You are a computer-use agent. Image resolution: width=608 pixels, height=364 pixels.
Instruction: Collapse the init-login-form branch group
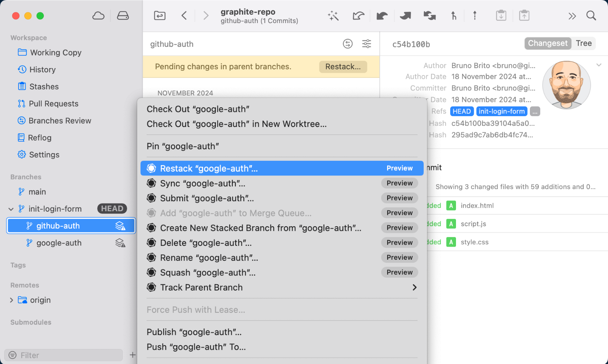(x=11, y=209)
